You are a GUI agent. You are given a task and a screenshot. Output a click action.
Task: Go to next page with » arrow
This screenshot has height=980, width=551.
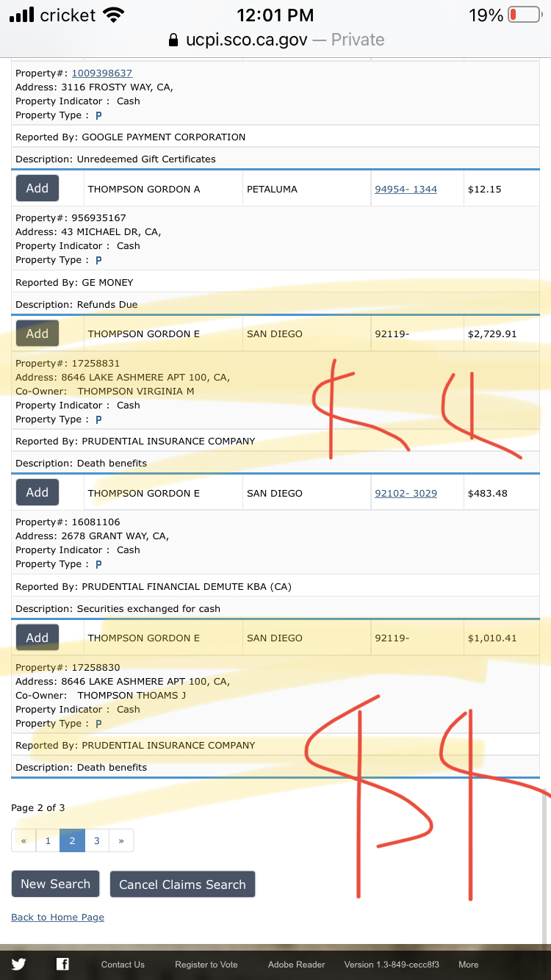121,840
